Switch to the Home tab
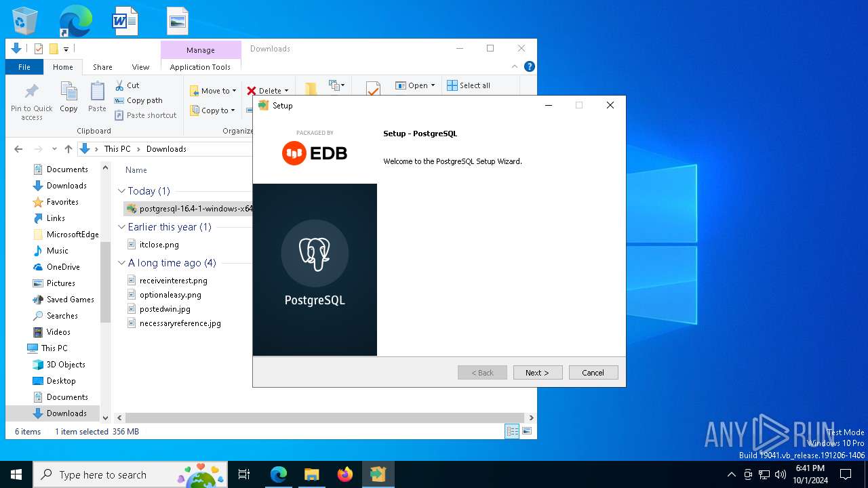Screen dimensions: 868x488 63,67
